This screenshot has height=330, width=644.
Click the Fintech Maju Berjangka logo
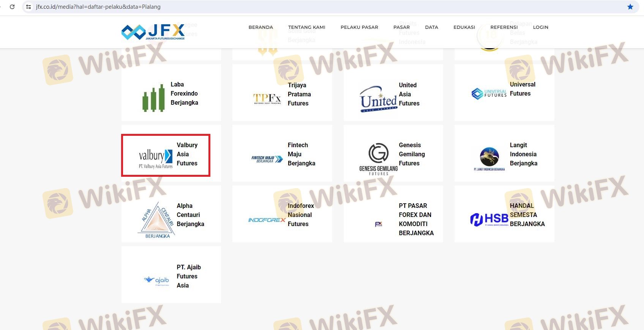coord(267,159)
